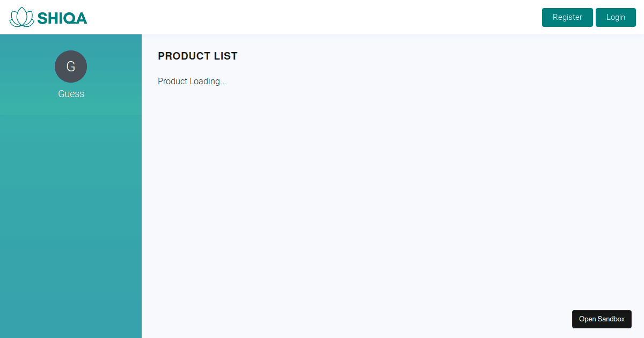Click the lotus petals graphic in header

tap(21, 17)
